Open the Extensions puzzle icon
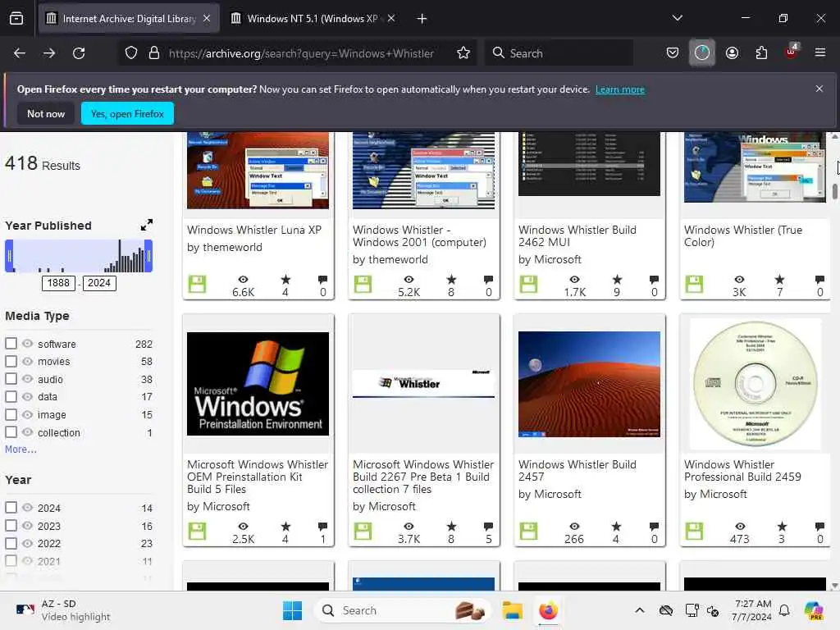The width and height of the screenshot is (840, 630). point(761,53)
